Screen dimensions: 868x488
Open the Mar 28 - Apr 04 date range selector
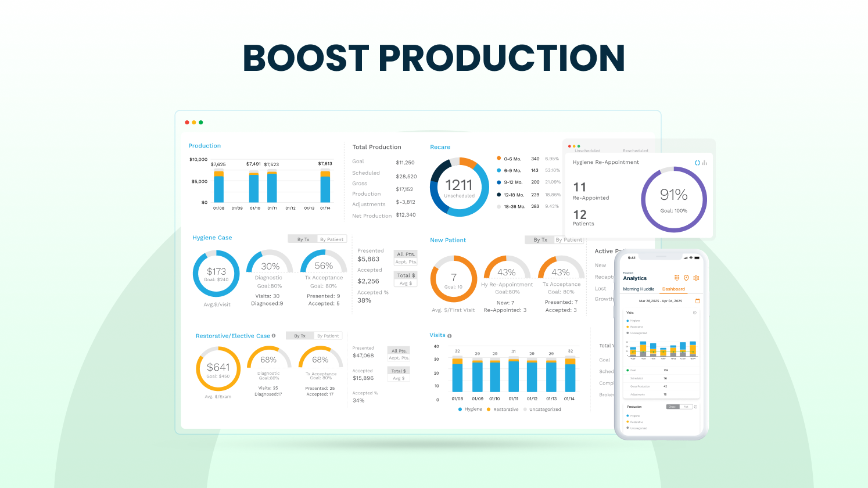pyautogui.click(x=661, y=300)
